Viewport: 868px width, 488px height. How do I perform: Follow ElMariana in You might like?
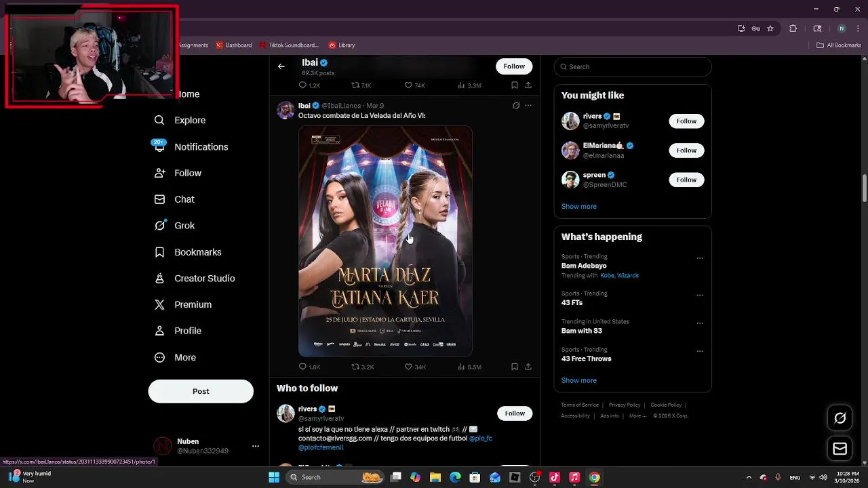point(686,150)
